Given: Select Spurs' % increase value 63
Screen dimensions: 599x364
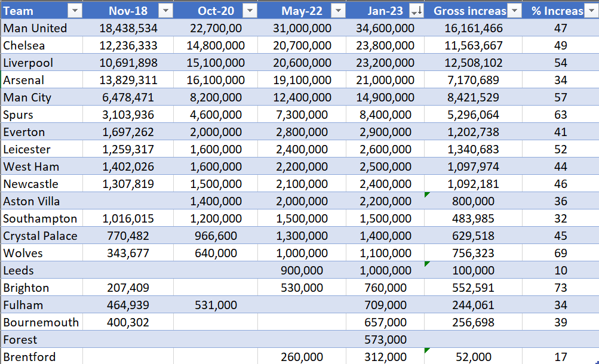Looking at the screenshot, I should [x=560, y=115].
